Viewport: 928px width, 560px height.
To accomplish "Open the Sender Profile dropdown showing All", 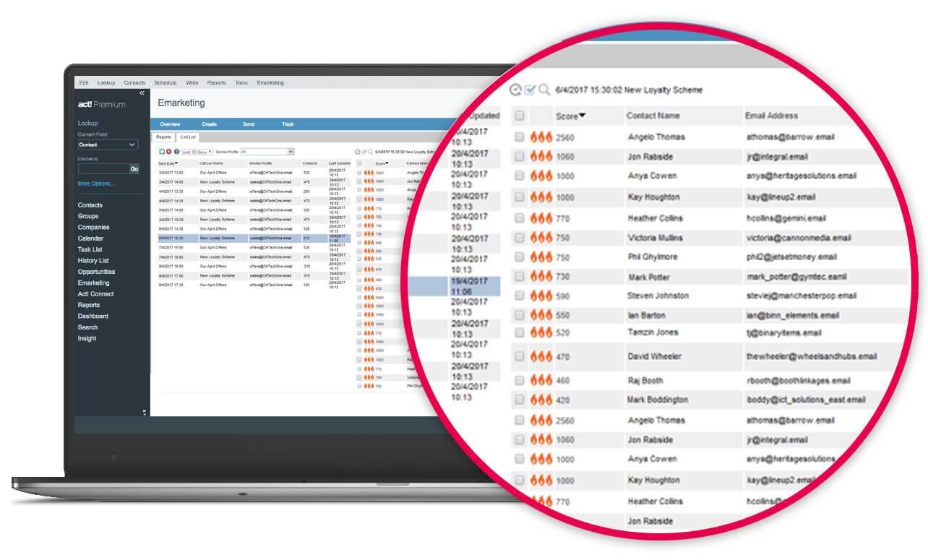I will click(x=267, y=152).
